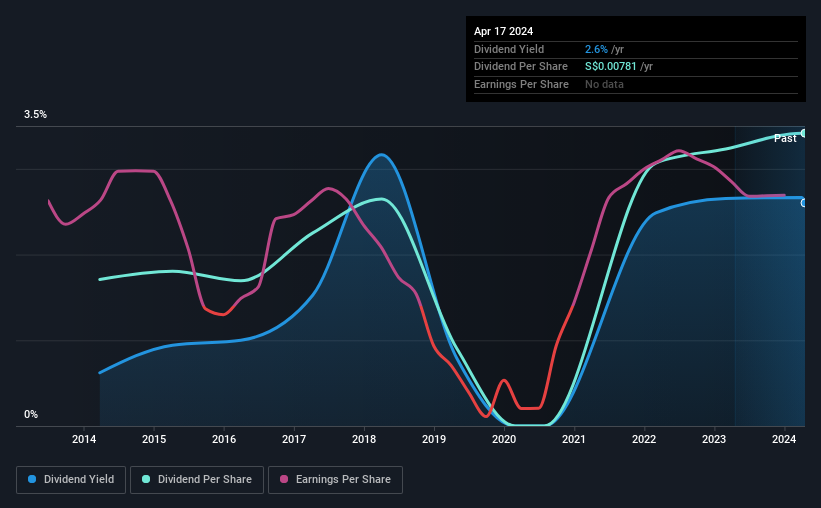
Task: Click the blue Dividend Yield legend dot
Action: point(32,479)
